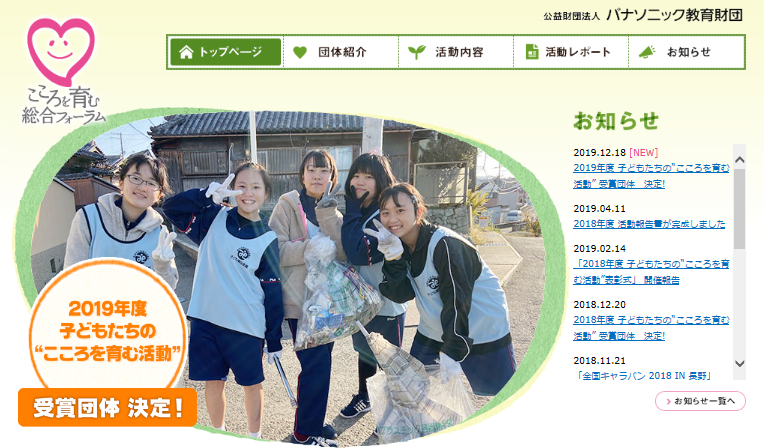Image resolution: width=764 pixels, height=448 pixels.
Task: Open the 全国キャラバン 2018 IN 長野 link
Action: point(645,376)
